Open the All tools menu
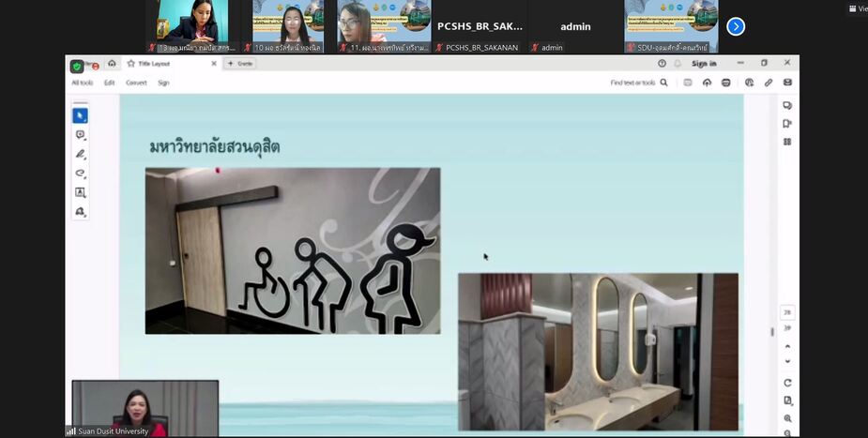Screen dimensions: 868x438 click(x=83, y=83)
